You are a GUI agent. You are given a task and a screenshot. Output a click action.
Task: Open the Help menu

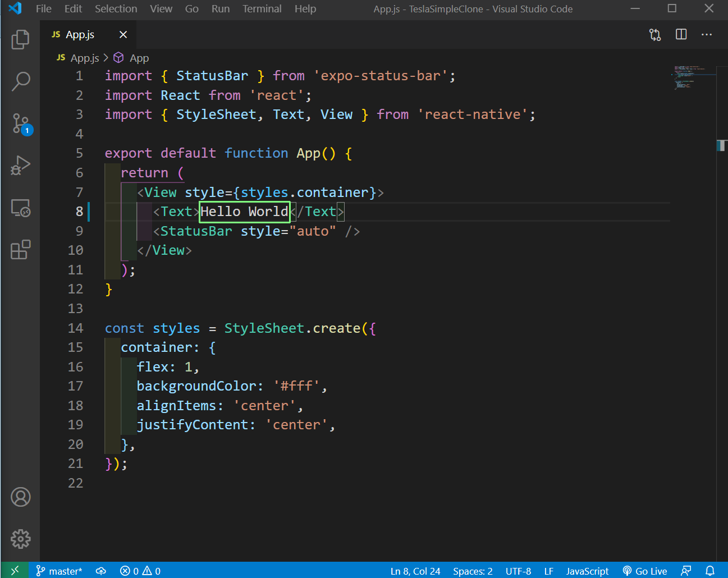305,9
